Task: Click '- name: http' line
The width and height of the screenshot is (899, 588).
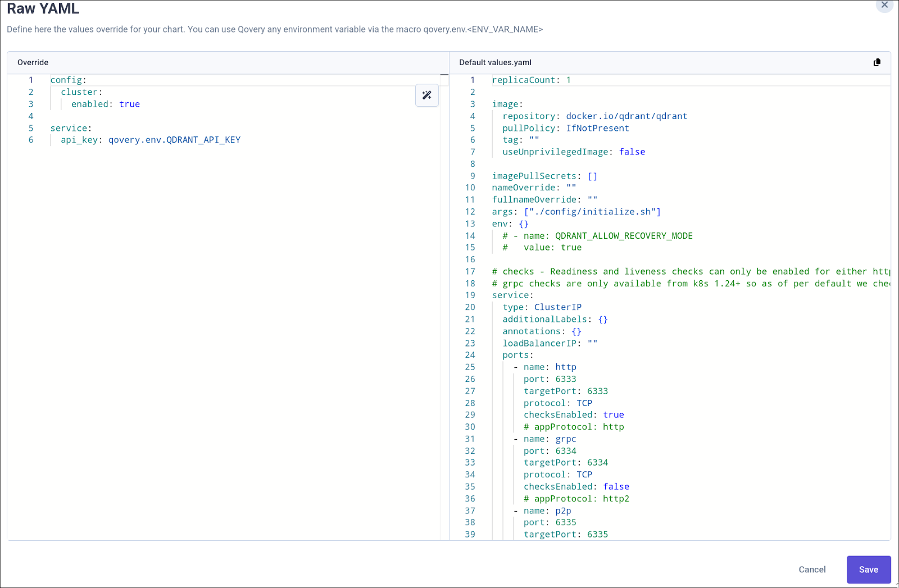Action: tap(545, 367)
